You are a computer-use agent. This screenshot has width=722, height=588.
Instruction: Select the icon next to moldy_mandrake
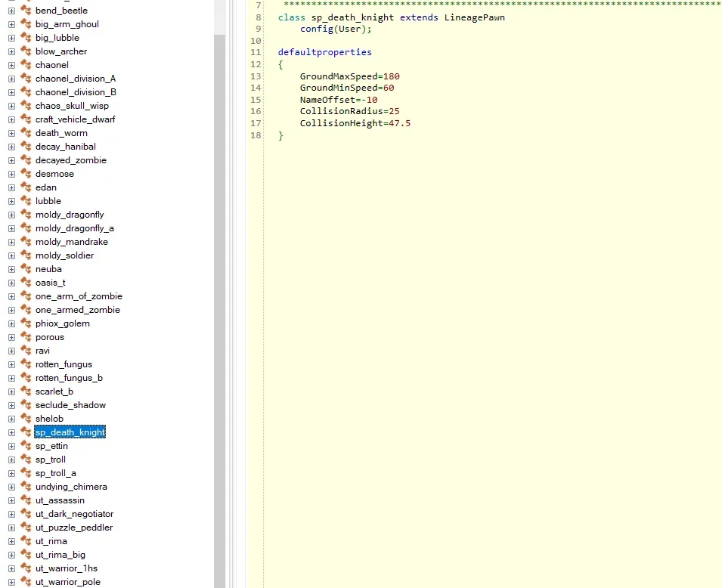pyautogui.click(x=26, y=242)
